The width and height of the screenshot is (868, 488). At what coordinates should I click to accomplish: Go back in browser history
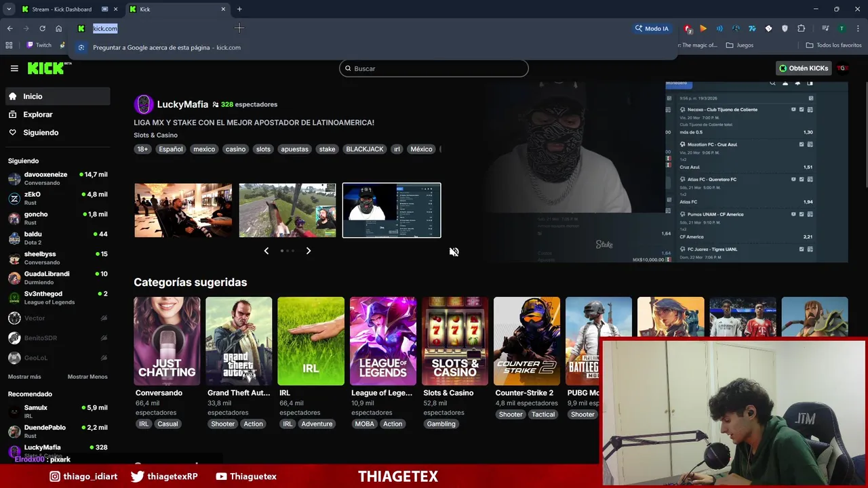pyautogui.click(x=9, y=28)
